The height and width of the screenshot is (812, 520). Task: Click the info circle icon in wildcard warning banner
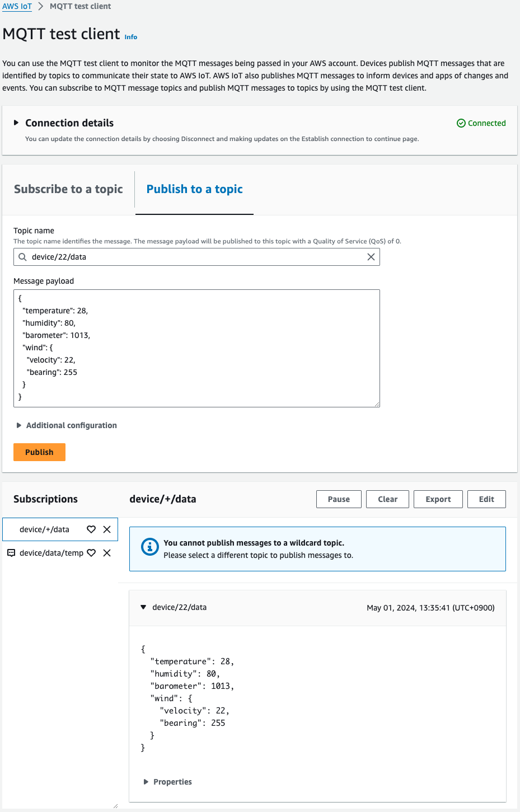coord(150,547)
